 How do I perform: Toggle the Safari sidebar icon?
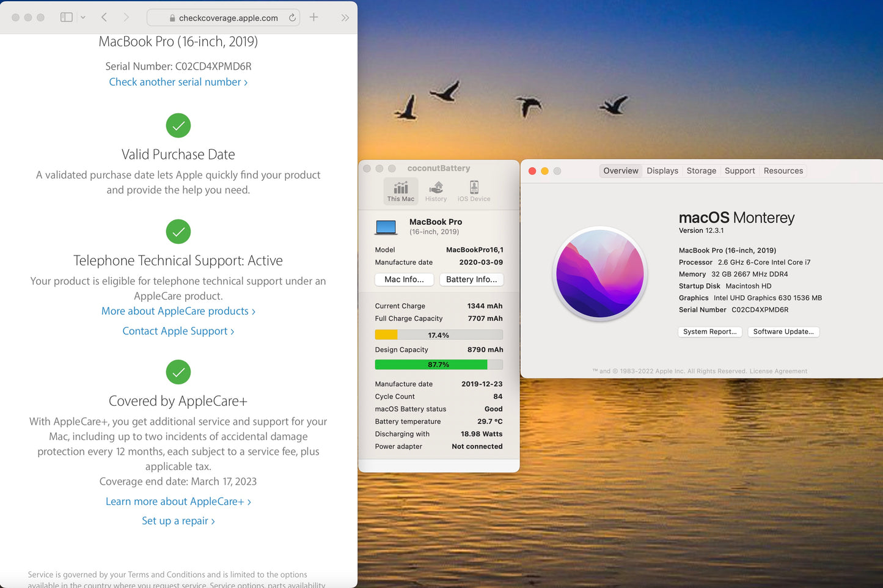[66, 18]
